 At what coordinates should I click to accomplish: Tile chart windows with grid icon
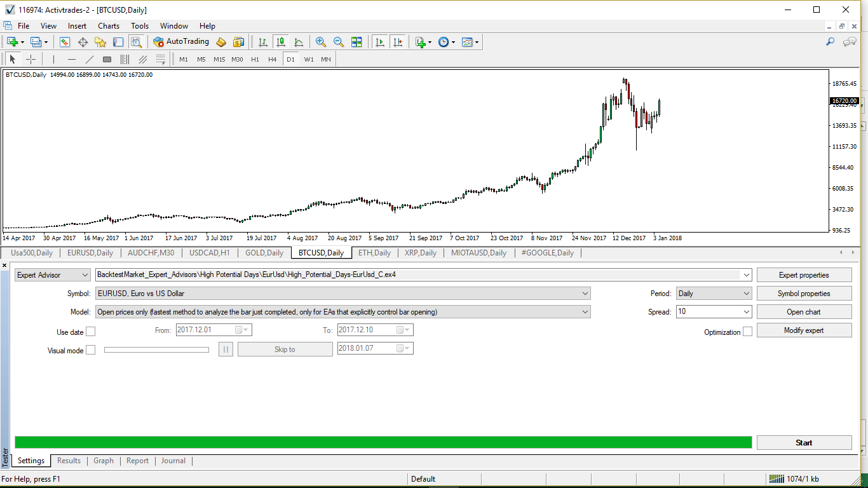pos(356,42)
